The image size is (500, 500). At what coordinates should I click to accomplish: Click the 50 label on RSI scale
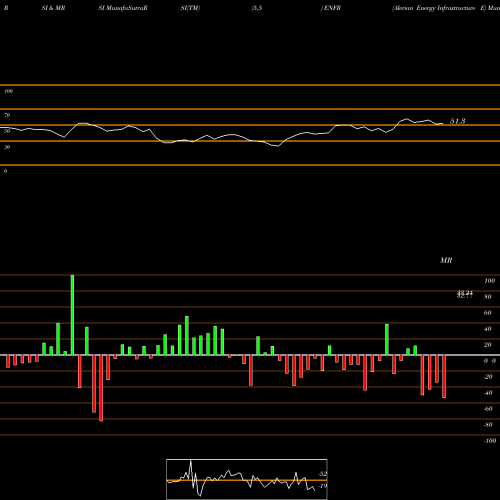click(x=7, y=131)
